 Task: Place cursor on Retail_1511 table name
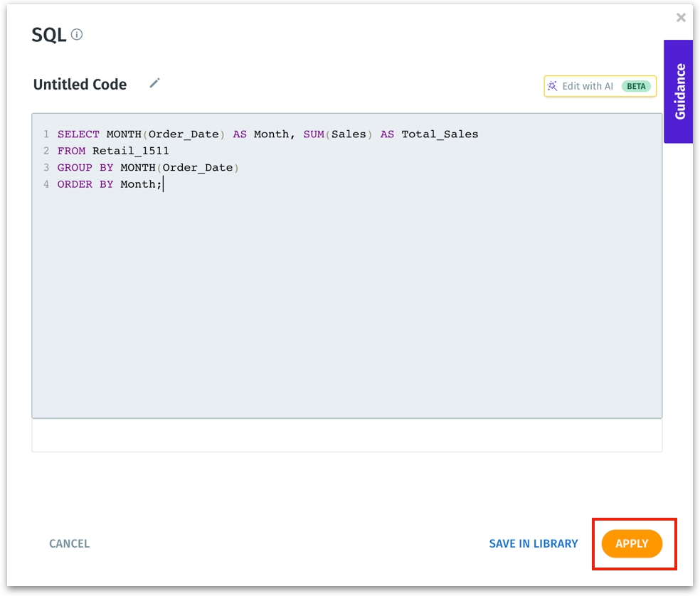coord(130,151)
